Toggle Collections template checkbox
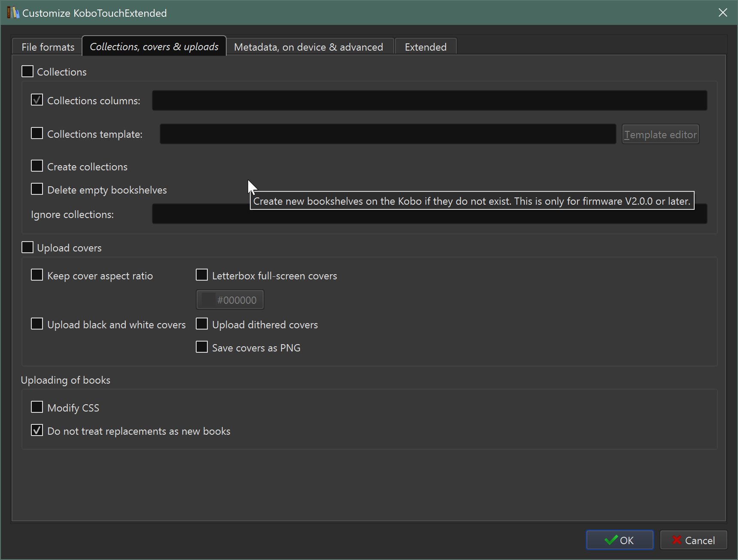The image size is (738, 560). click(37, 133)
